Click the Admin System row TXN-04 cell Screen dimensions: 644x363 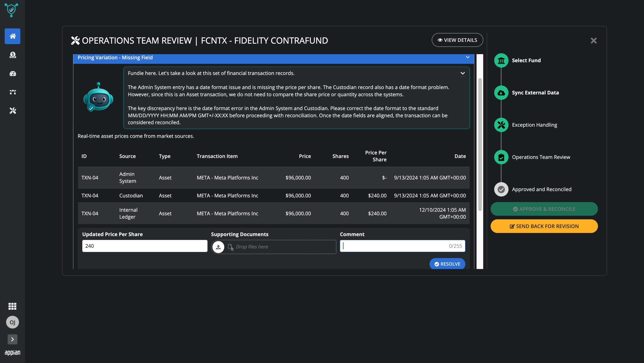click(90, 178)
